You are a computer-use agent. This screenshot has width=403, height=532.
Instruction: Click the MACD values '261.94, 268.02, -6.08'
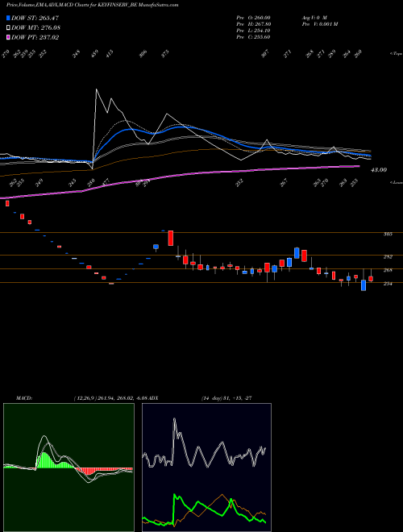click(x=123, y=398)
